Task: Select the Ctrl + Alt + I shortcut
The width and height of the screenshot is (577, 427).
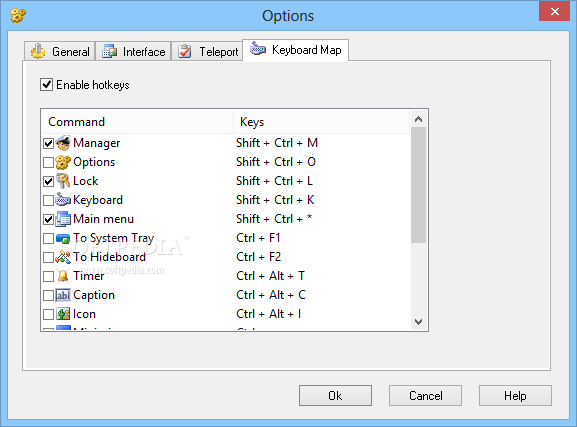Action: click(x=269, y=314)
